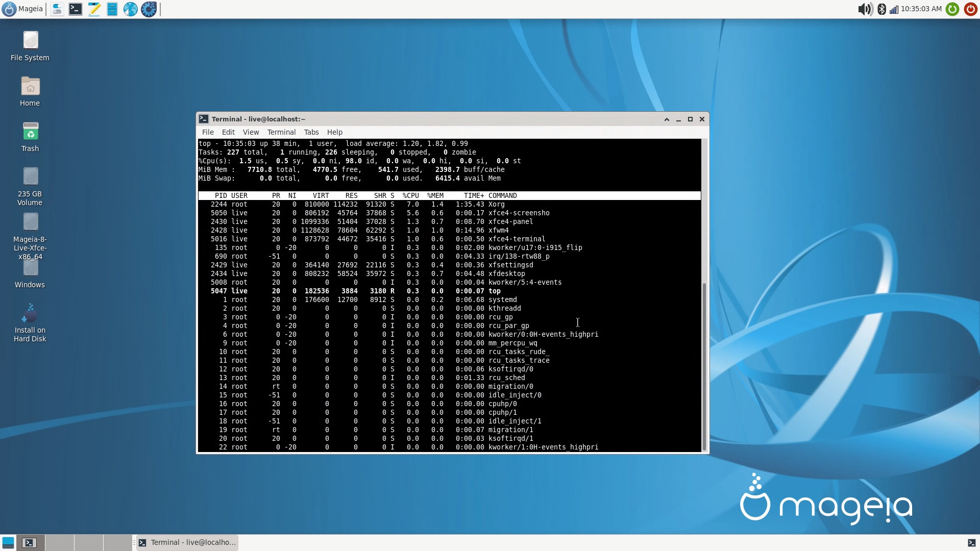Open the file manager panel icon

[112, 9]
